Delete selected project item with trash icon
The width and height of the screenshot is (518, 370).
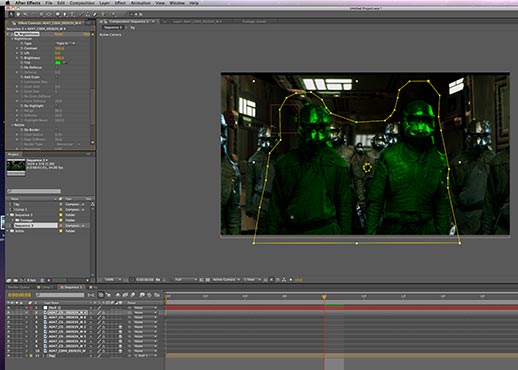click(x=42, y=280)
